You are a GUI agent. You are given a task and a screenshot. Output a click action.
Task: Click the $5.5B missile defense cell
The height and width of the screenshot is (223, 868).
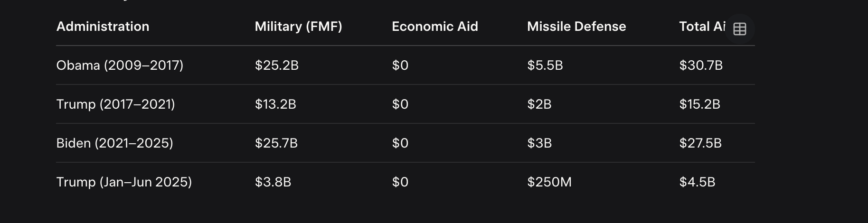click(x=545, y=65)
